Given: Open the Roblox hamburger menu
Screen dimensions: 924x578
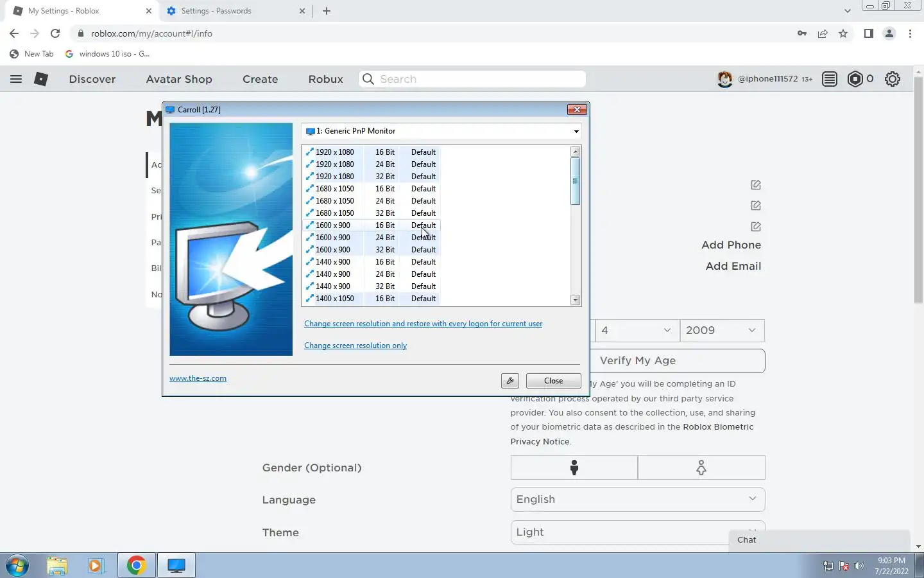Looking at the screenshot, I should (16, 79).
